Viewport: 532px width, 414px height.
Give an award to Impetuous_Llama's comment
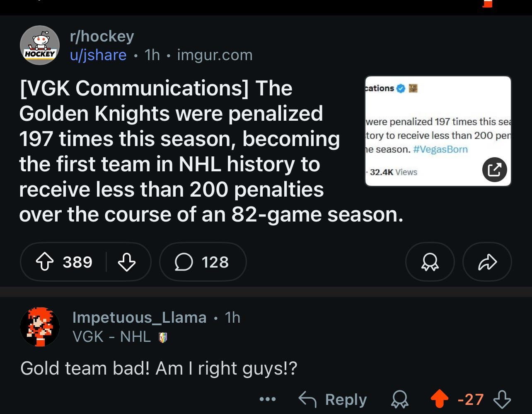399,399
